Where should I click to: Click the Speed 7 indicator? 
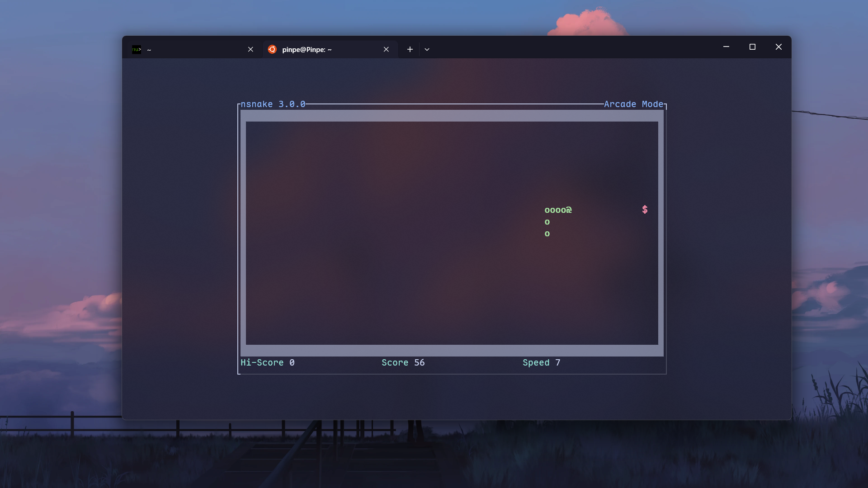[x=541, y=362]
